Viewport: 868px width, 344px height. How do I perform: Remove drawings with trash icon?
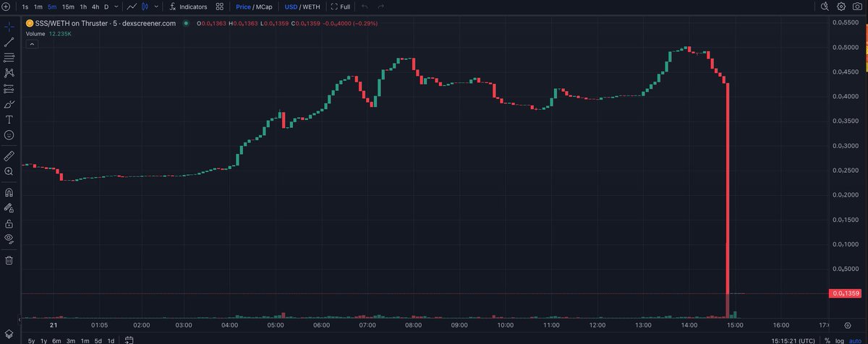[9, 260]
